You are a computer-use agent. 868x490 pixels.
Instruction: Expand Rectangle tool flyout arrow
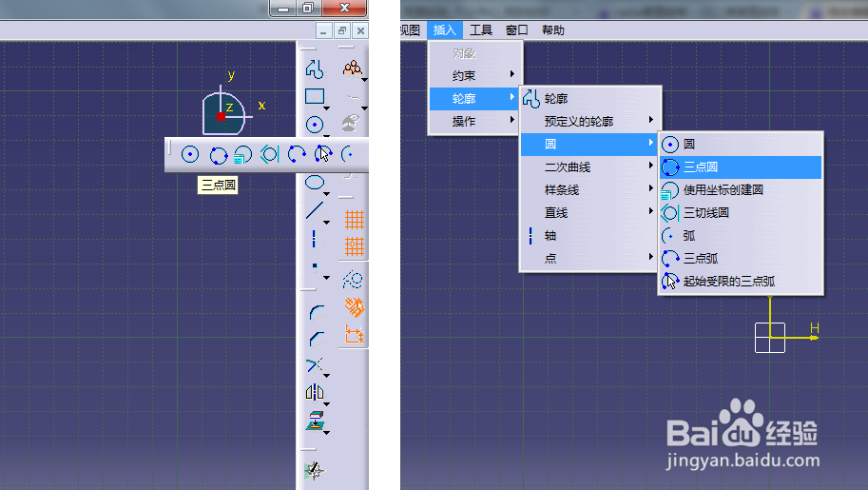coord(327,108)
